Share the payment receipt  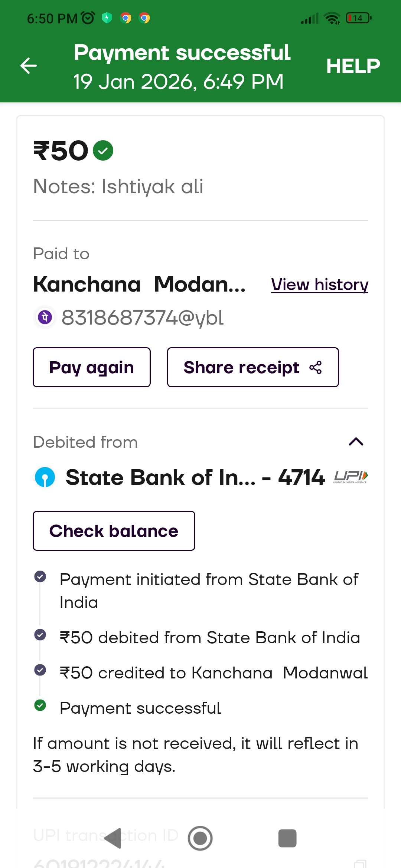click(x=252, y=367)
